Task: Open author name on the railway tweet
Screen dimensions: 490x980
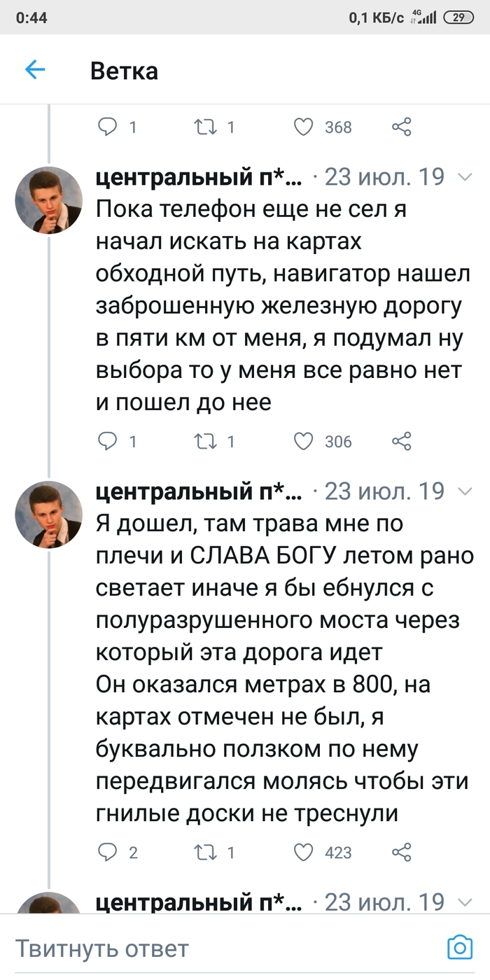Action: [199, 178]
